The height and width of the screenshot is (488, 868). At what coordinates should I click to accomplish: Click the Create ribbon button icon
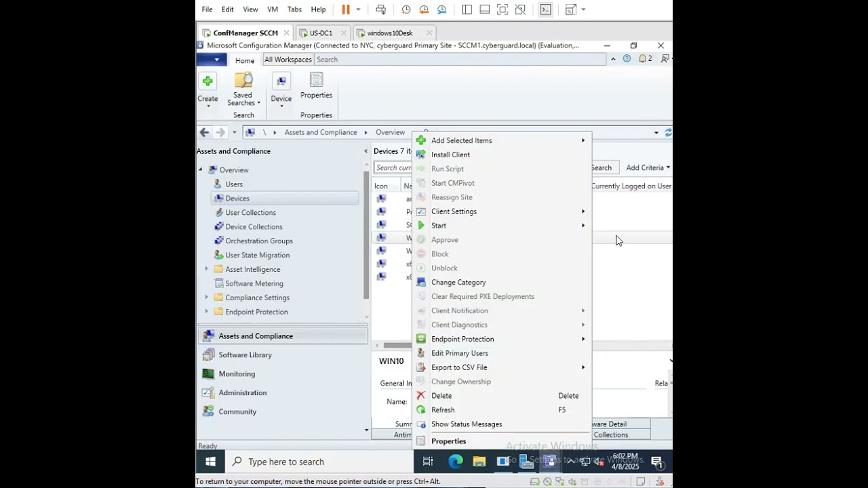click(x=208, y=81)
